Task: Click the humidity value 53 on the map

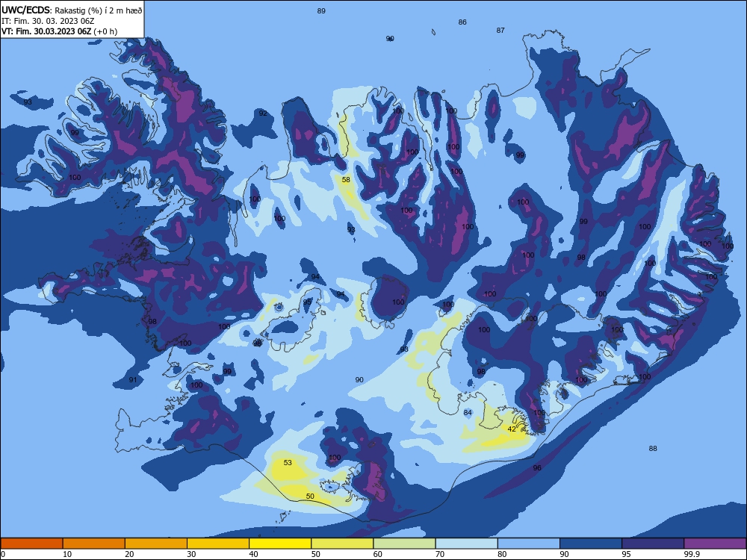Action: click(x=288, y=462)
